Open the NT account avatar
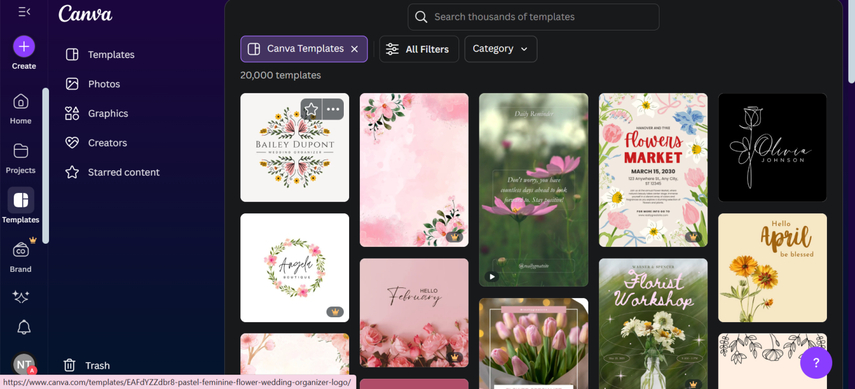This screenshot has height=389, width=855. tap(23, 364)
